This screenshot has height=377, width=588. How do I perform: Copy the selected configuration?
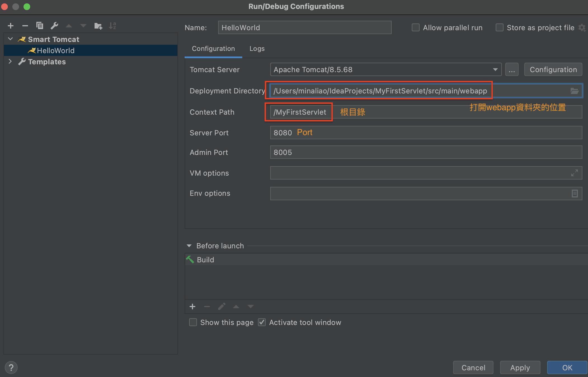pyautogui.click(x=40, y=26)
